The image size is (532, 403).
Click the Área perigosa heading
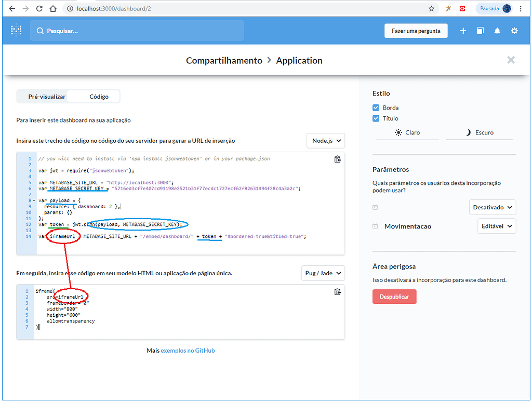point(394,266)
